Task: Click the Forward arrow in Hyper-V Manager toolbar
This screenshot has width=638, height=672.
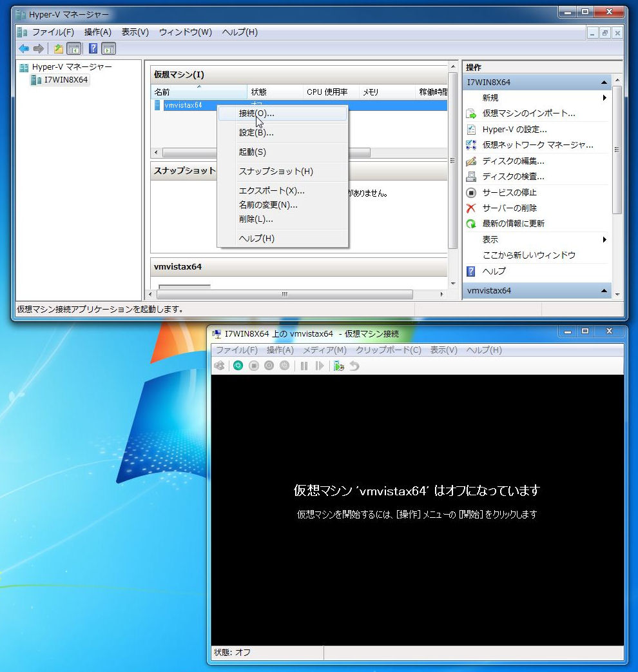Action: pyautogui.click(x=39, y=49)
